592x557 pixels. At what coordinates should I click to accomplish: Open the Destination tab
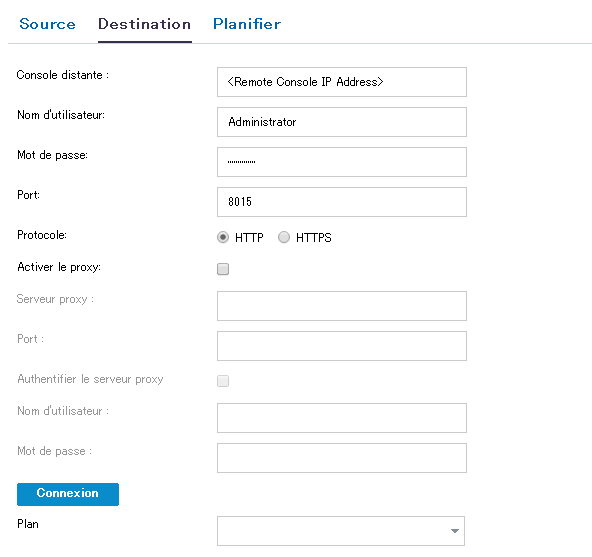pos(145,24)
